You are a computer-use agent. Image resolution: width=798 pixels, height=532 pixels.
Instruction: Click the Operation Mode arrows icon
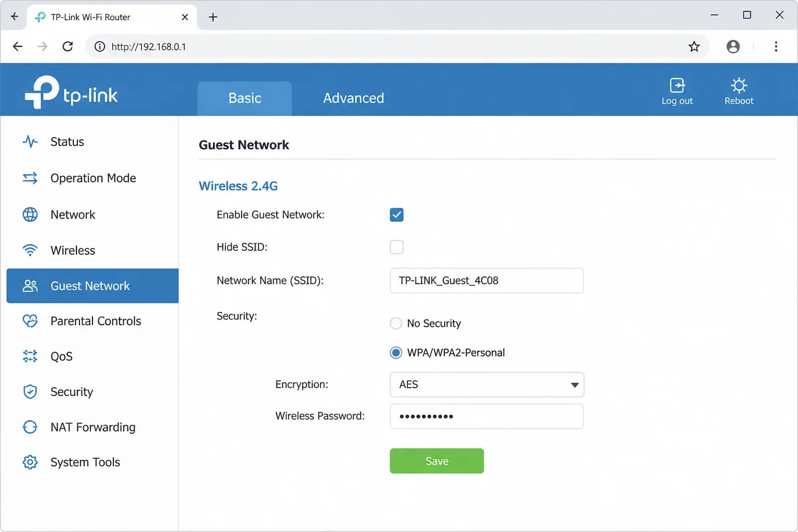click(x=30, y=178)
